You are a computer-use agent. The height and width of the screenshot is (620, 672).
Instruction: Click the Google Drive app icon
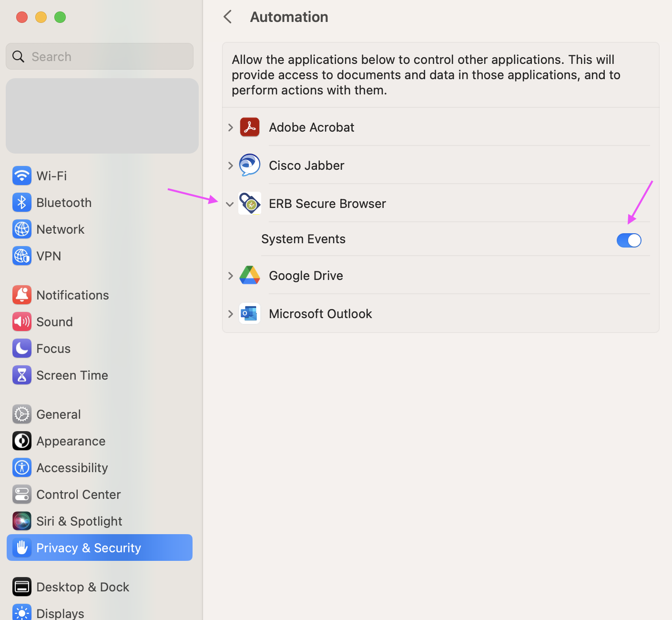[250, 275]
